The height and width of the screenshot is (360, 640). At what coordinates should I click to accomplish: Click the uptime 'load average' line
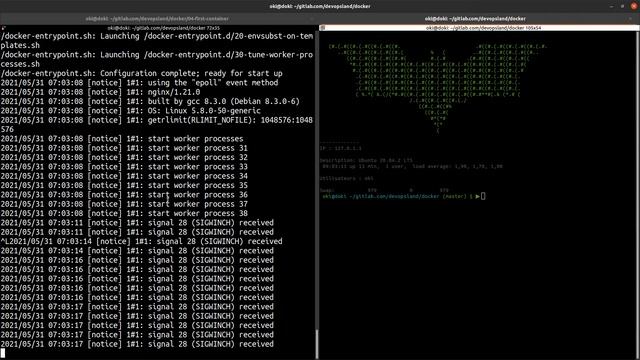coord(412,167)
